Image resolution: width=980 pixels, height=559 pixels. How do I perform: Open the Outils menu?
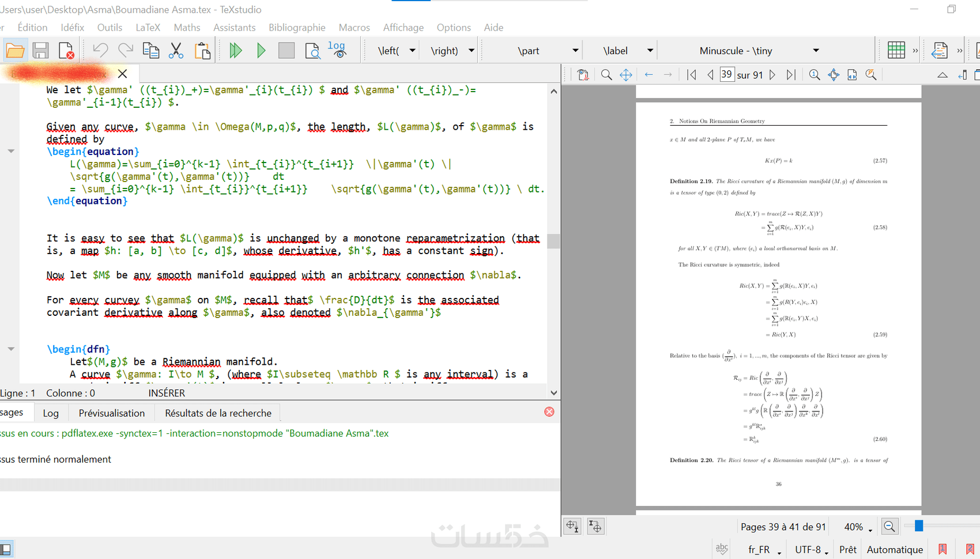coord(110,27)
